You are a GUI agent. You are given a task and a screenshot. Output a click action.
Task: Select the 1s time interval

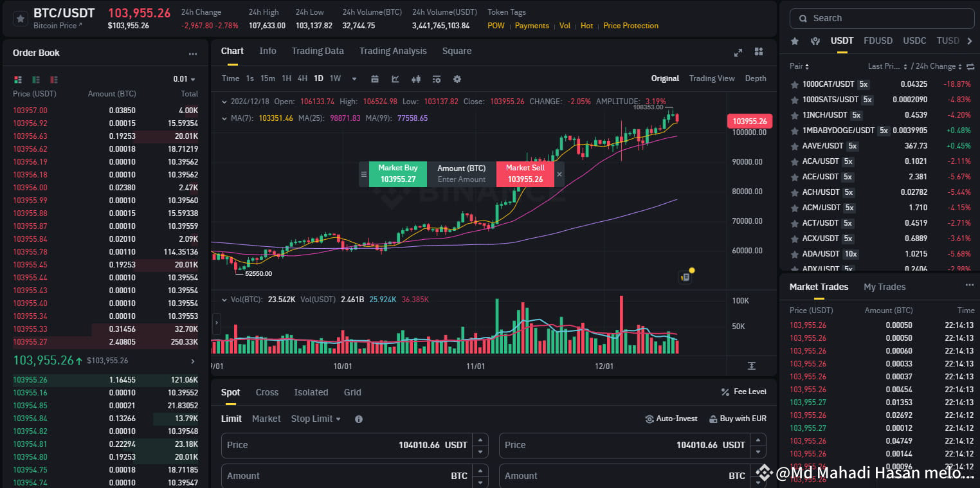250,78
